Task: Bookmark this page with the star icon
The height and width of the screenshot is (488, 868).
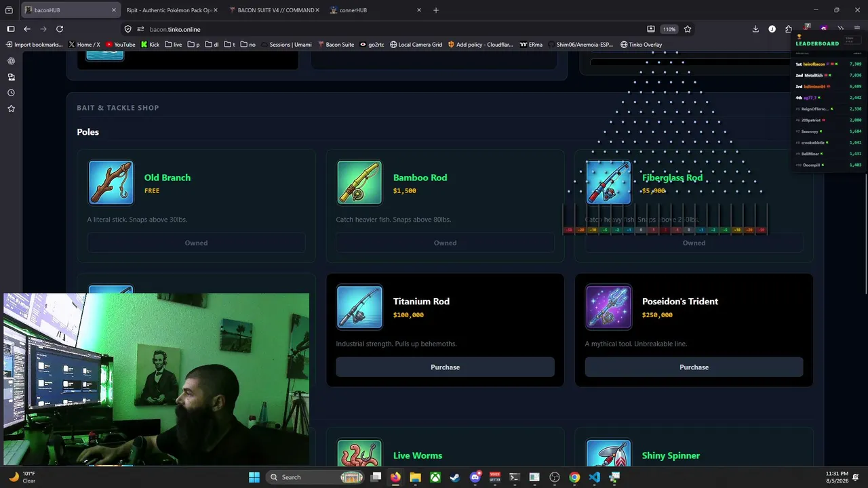Action: tap(688, 29)
